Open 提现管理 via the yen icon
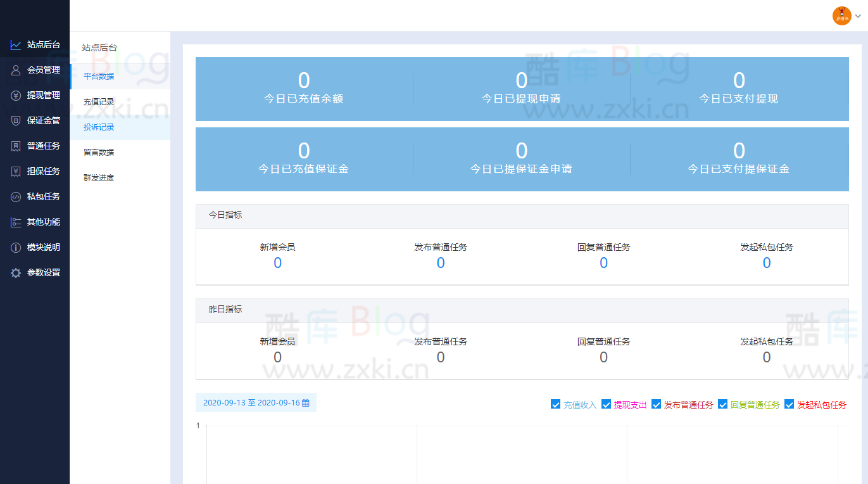 [x=15, y=95]
